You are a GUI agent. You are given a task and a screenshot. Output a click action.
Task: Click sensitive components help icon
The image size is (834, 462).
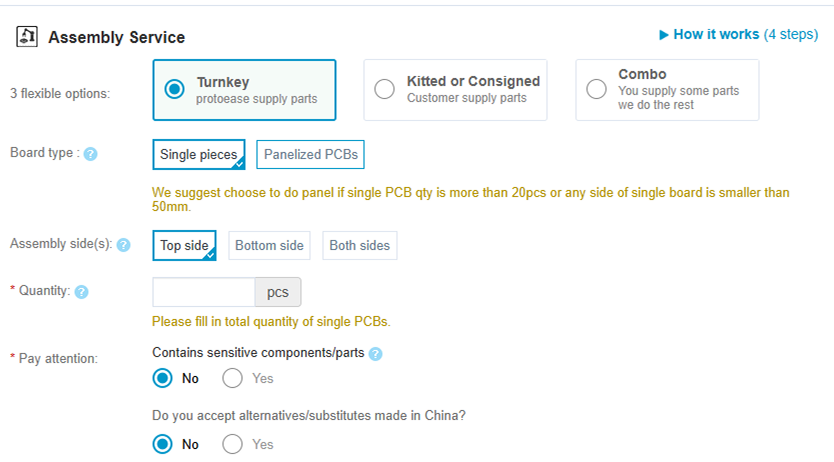point(375,354)
